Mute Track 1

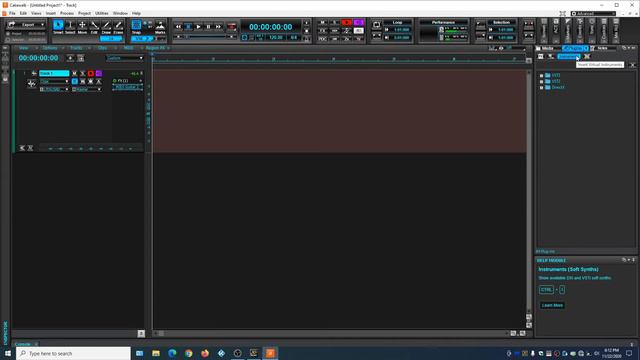click(74, 73)
